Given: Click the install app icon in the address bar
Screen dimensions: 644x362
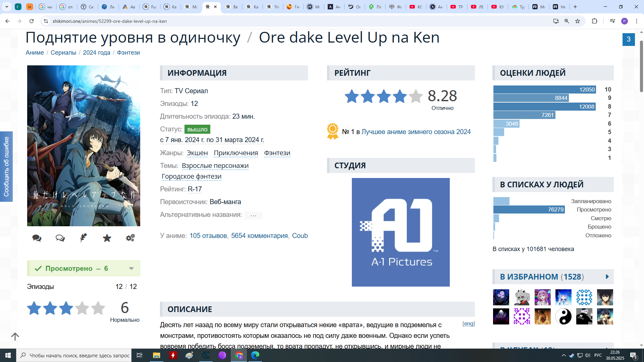Looking at the screenshot, I should click(556, 21).
